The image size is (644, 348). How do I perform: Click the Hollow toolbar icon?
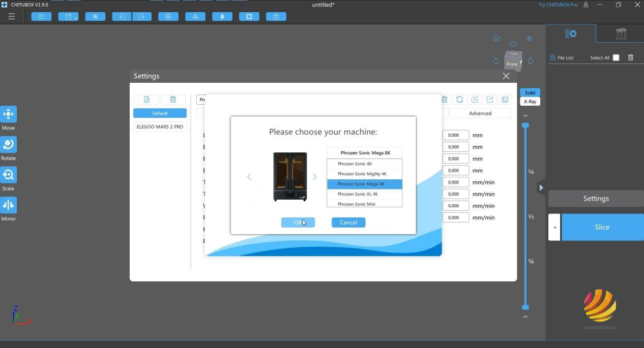tap(222, 16)
